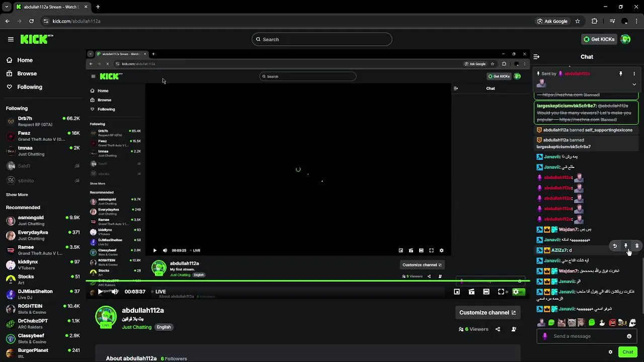Open asmongold in the Recommended list

[43, 221]
